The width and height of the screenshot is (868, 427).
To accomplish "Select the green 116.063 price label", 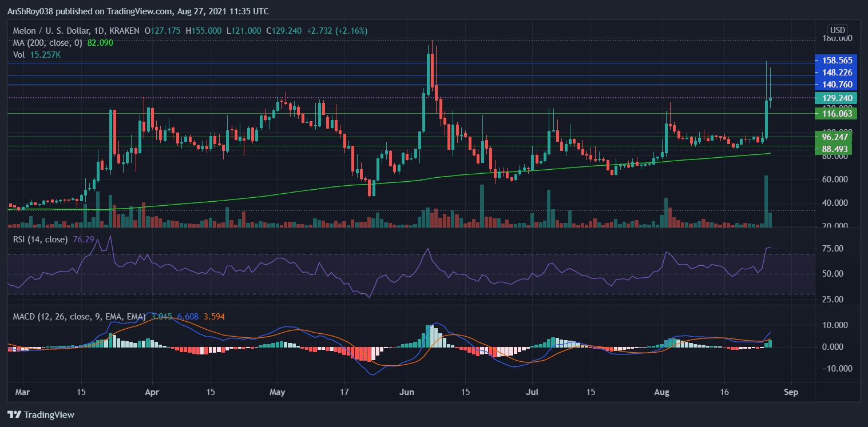I will click(837, 114).
